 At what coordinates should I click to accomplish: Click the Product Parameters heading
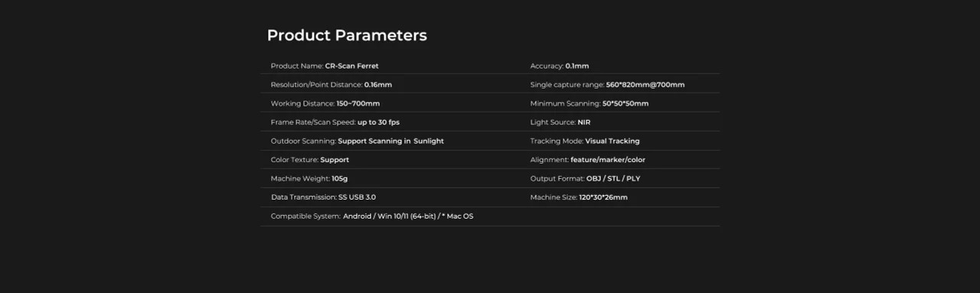347,35
